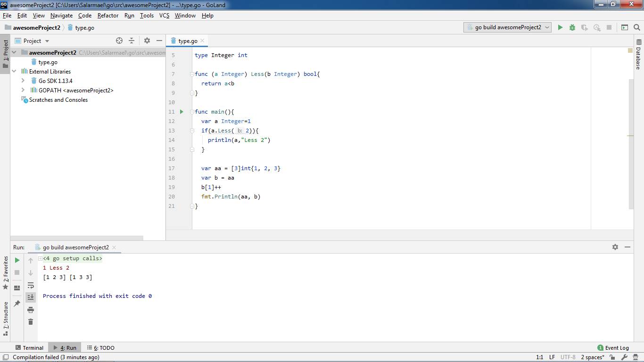Screen dimensions: 644x362
Task: Click the run gutter arrow at func main
Action: [182, 112]
